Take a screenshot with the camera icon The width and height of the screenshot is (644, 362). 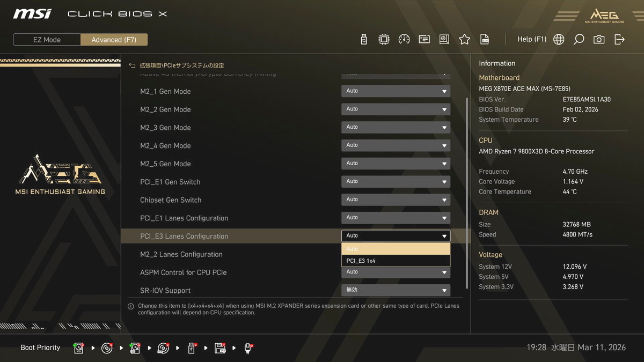tap(599, 39)
